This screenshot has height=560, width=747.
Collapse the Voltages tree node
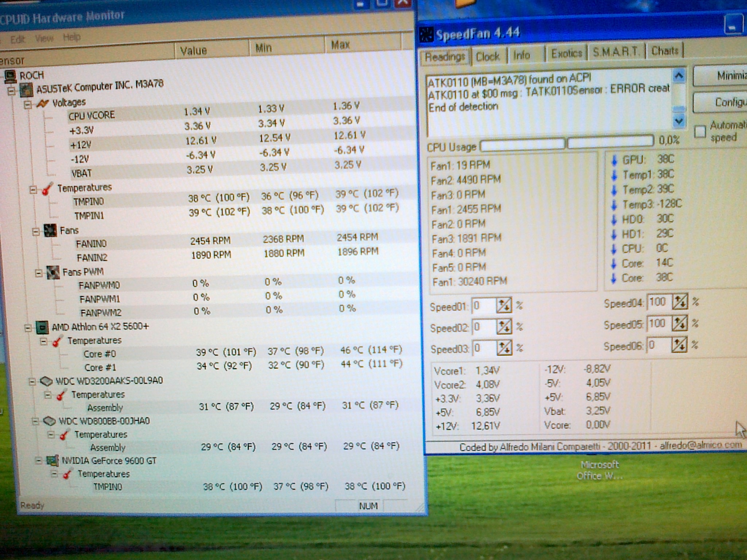pyautogui.click(x=27, y=105)
